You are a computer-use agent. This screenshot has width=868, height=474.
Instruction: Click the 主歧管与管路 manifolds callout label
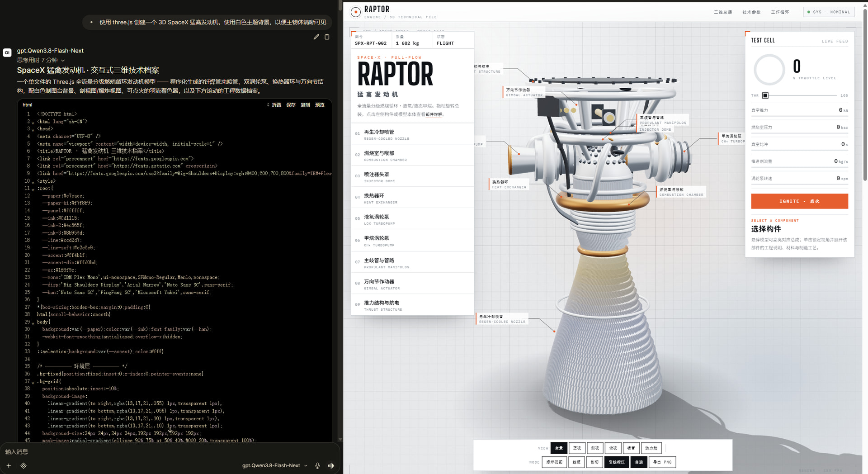(662, 120)
